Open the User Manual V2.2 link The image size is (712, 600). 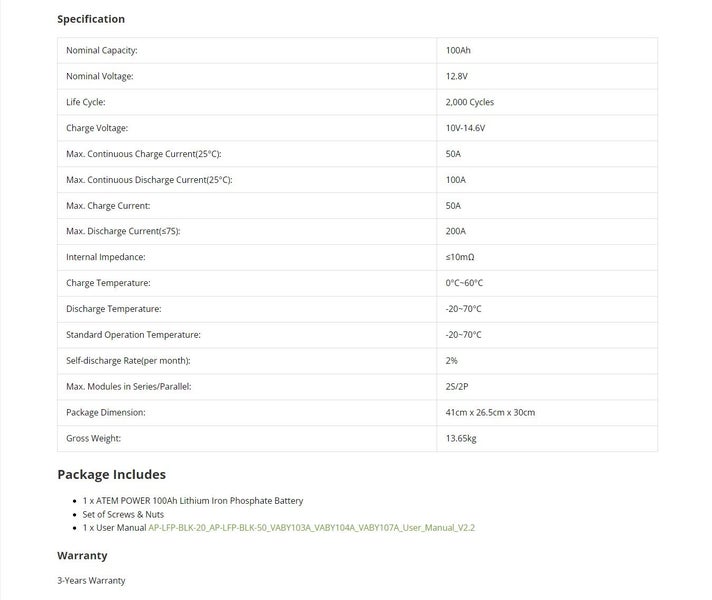pyautogui.click(x=312, y=528)
